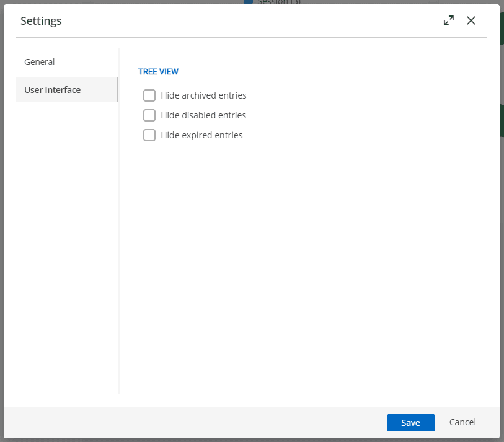Click the Hide disabled entries label text

[x=202, y=115]
